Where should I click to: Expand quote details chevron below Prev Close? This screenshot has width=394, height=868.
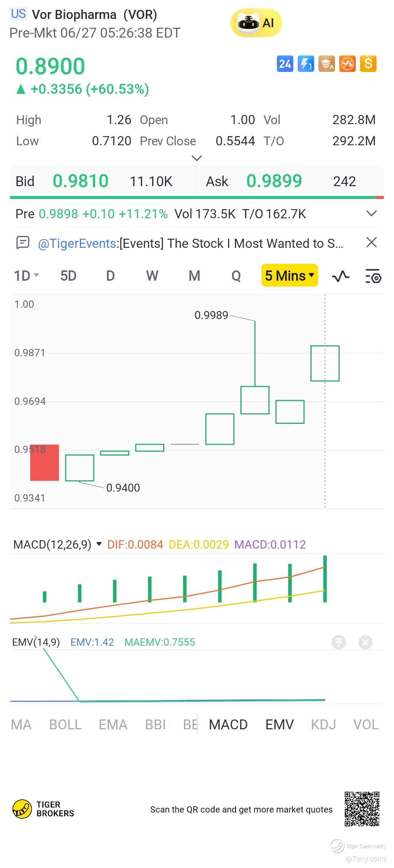pyautogui.click(x=197, y=158)
